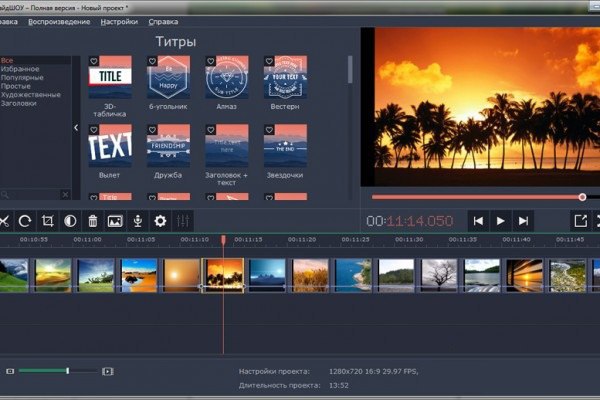The height and width of the screenshot is (400, 600).
Task: Open the color adjustment half-circle tool
Action: [x=70, y=221]
